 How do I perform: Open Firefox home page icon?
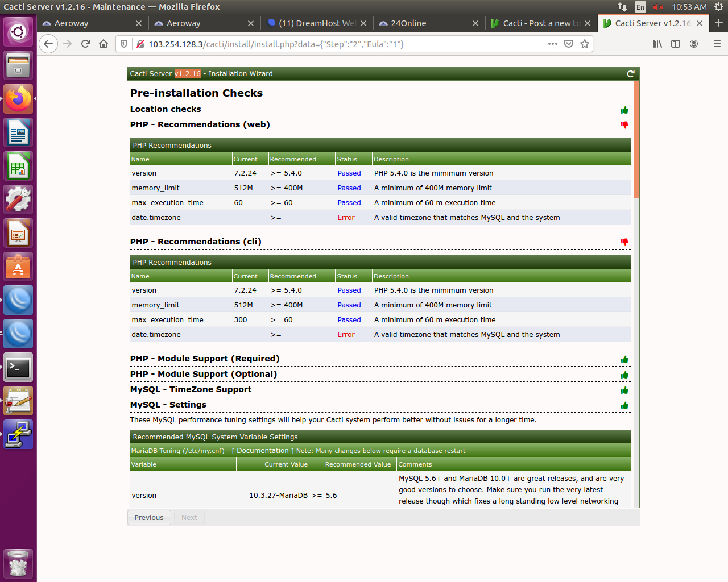coord(104,44)
